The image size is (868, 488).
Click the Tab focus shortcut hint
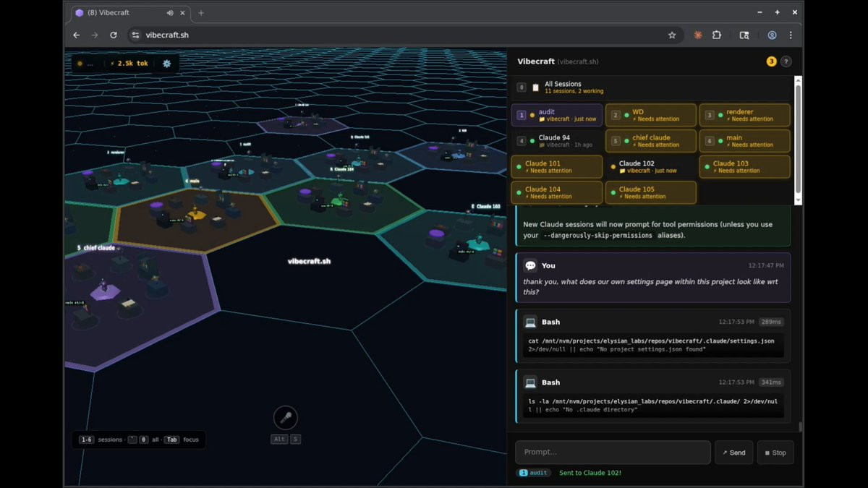[182, 440]
